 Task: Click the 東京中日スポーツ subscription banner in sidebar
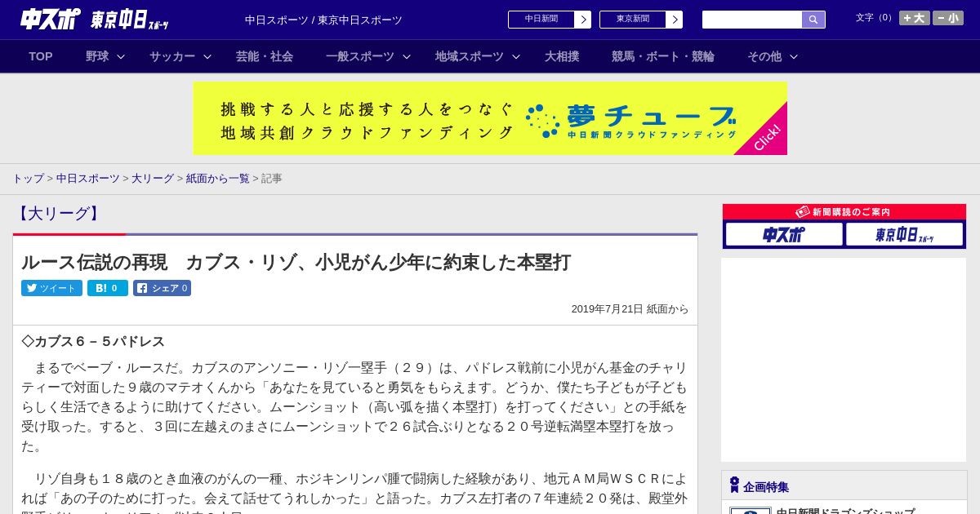[x=904, y=234]
